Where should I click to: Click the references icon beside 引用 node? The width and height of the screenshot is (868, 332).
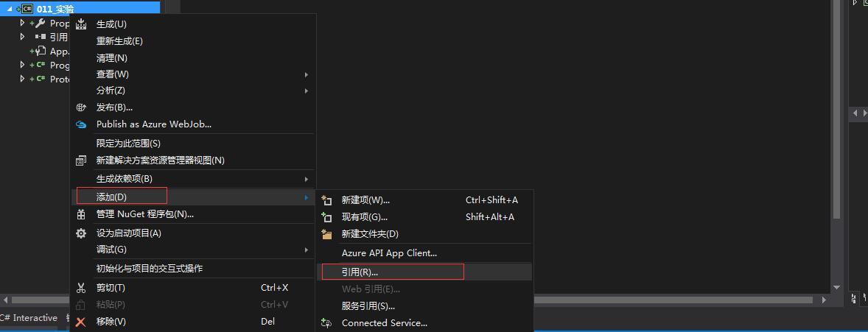coord(41,37)
